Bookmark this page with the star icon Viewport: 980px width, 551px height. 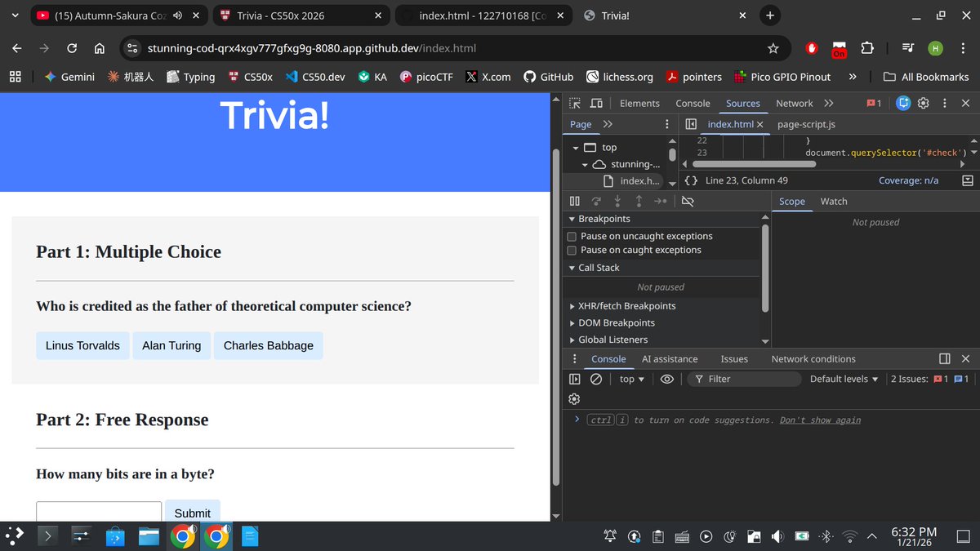tap(773, 48)
